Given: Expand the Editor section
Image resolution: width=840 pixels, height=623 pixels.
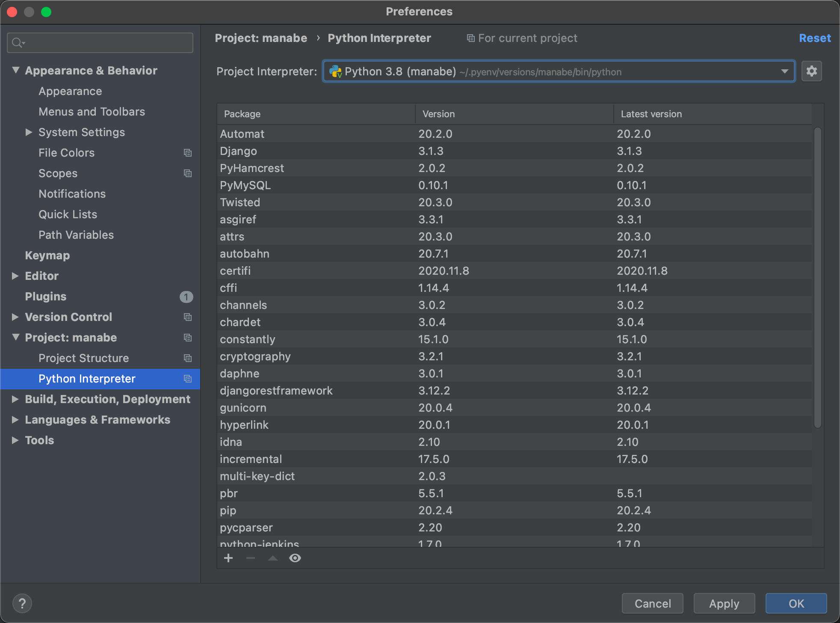Looking at the screenshot, I should coord(15,276).
